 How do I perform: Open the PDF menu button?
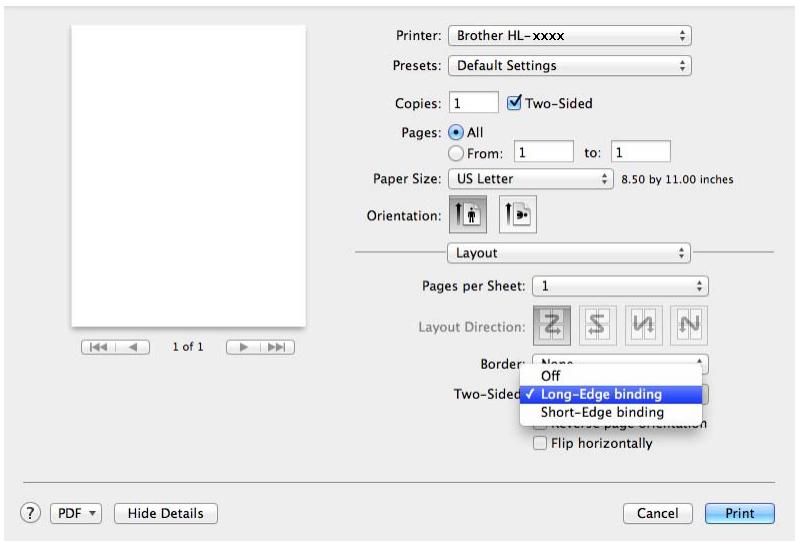click(x=76, y=513)
